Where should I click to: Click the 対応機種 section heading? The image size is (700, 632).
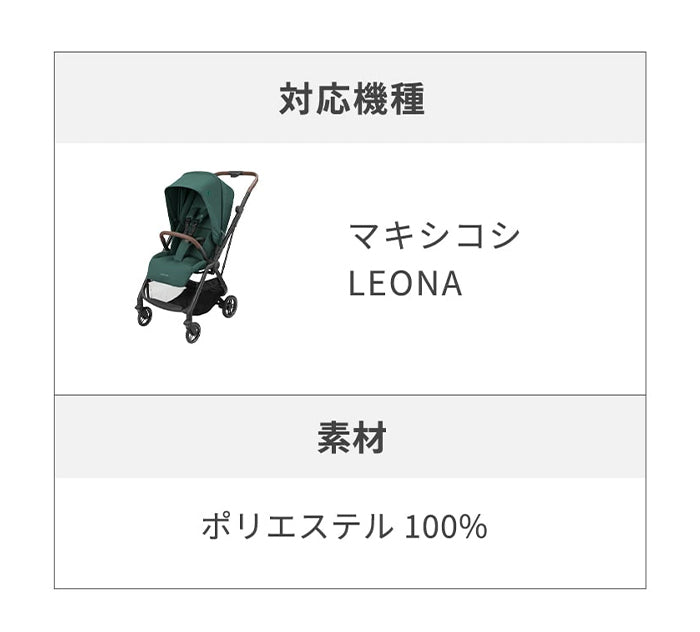[350, 100]
